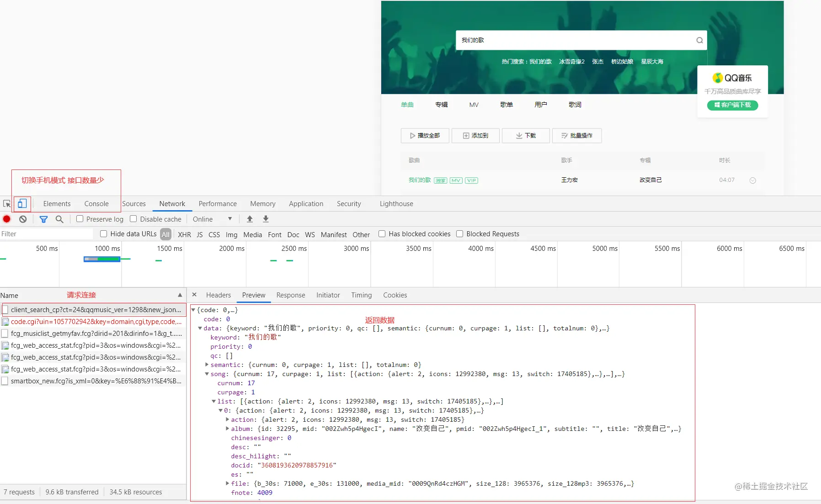
Task: Select the client_search_cp request row
Action: point(93,310)
